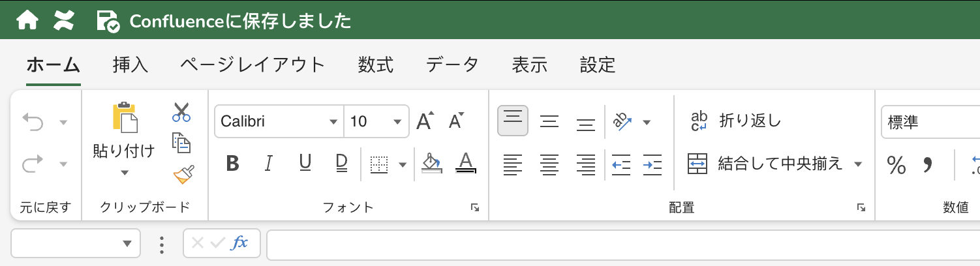Open the 数式 tab
Image resolution: width=980 pixels, height=266 pixels.
[x=376, y=65]
